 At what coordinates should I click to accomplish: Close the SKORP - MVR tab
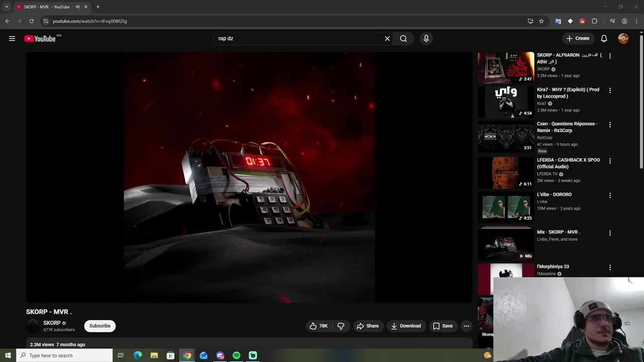[x=86, y=7]
